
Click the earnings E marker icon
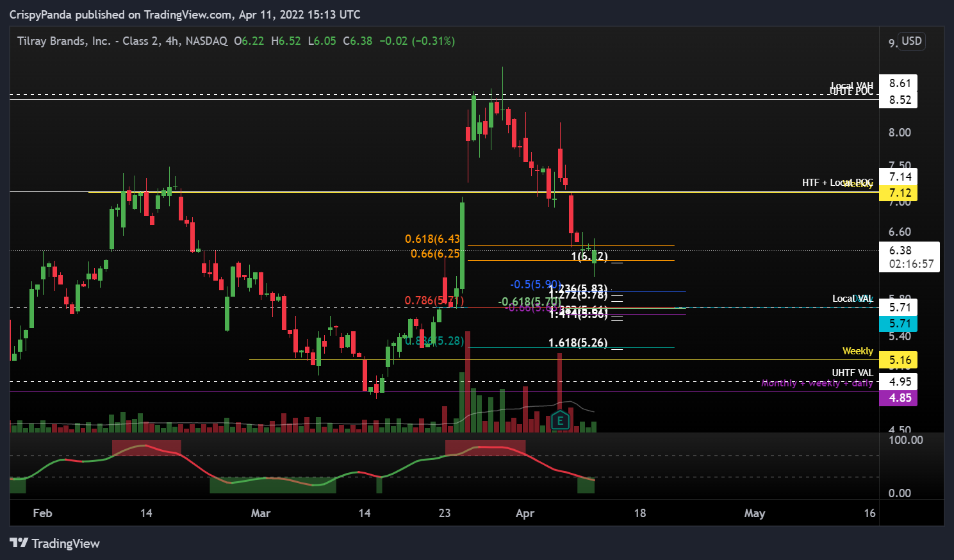pos(561,420)
